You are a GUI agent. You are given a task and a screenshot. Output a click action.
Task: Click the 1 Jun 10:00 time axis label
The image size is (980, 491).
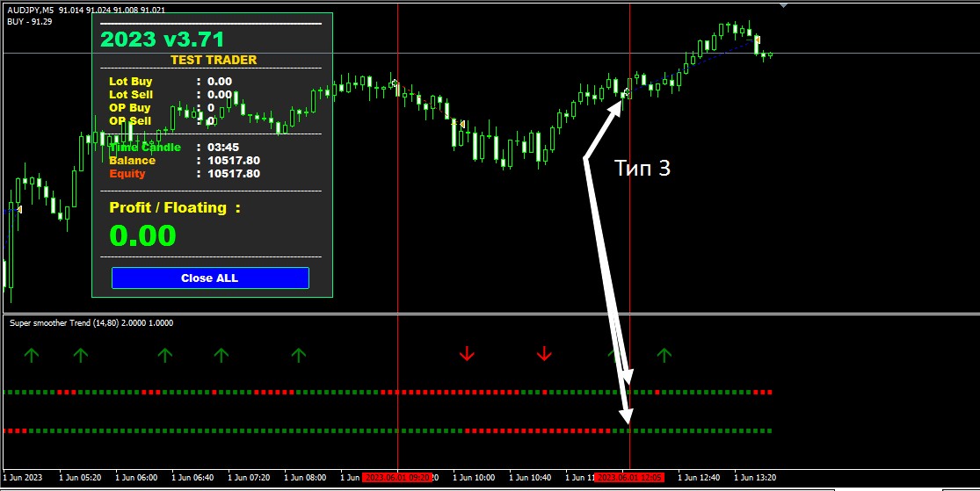point(474,477)
